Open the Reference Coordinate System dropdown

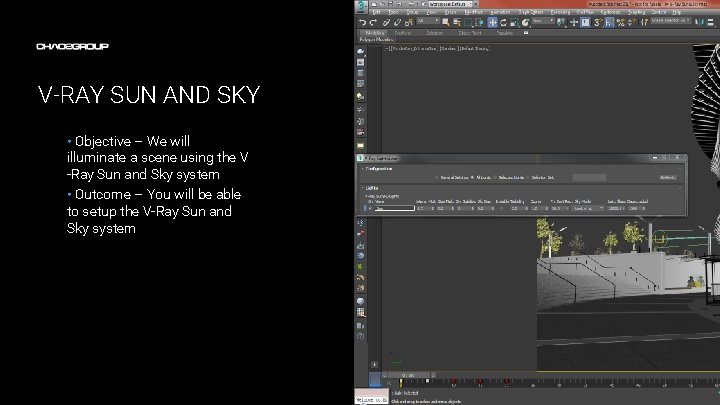tap(543, 21)
